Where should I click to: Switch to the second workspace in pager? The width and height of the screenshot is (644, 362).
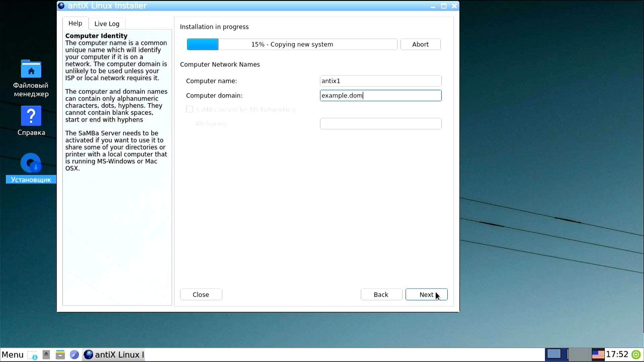(x=580, y=354)
